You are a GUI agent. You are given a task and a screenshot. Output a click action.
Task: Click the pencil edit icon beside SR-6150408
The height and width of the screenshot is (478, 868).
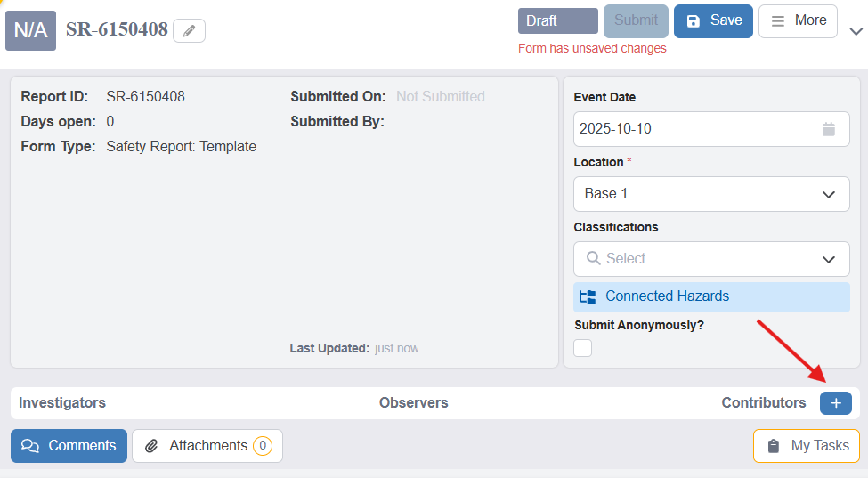coord(189,31)
